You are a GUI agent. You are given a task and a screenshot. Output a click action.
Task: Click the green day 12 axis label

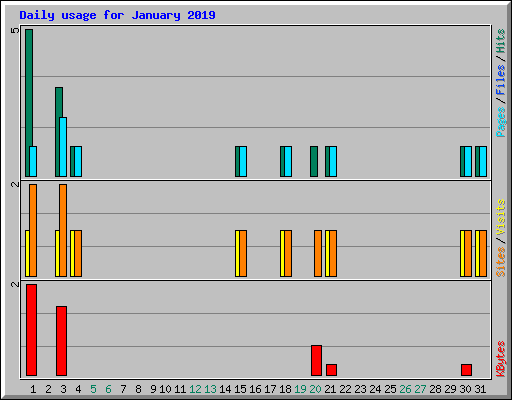point(195,389)
